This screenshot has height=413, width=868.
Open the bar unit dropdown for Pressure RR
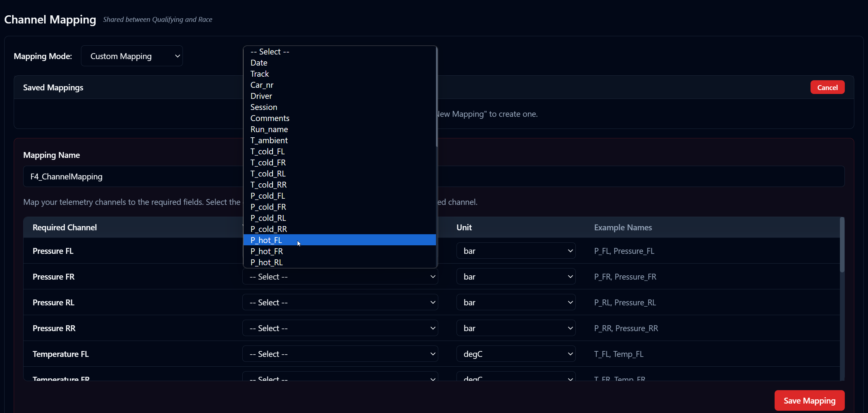pyautogui.click(x=516, y=328)
